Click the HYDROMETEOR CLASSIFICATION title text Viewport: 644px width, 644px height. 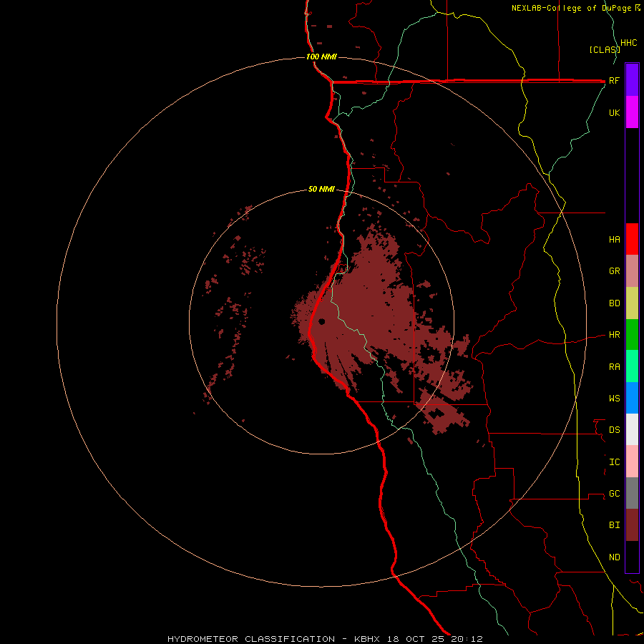coord(251,639)
